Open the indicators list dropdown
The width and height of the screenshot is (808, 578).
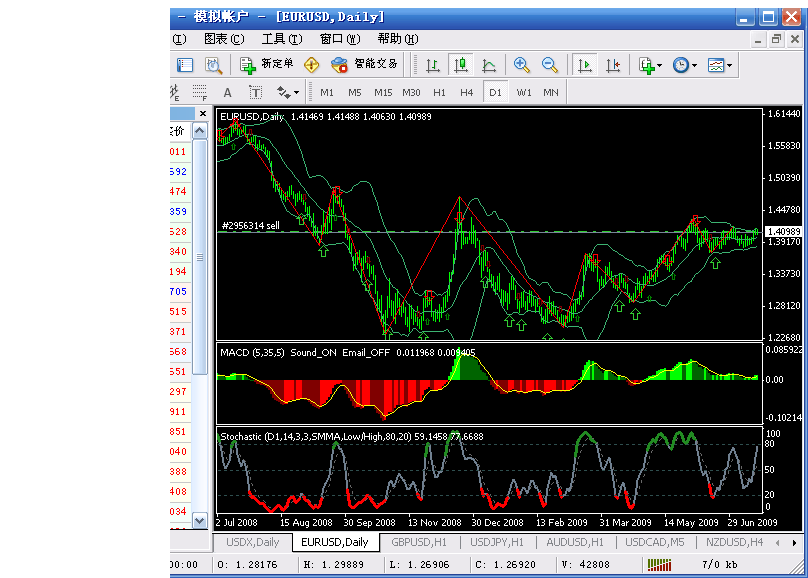tap(650, 65)
